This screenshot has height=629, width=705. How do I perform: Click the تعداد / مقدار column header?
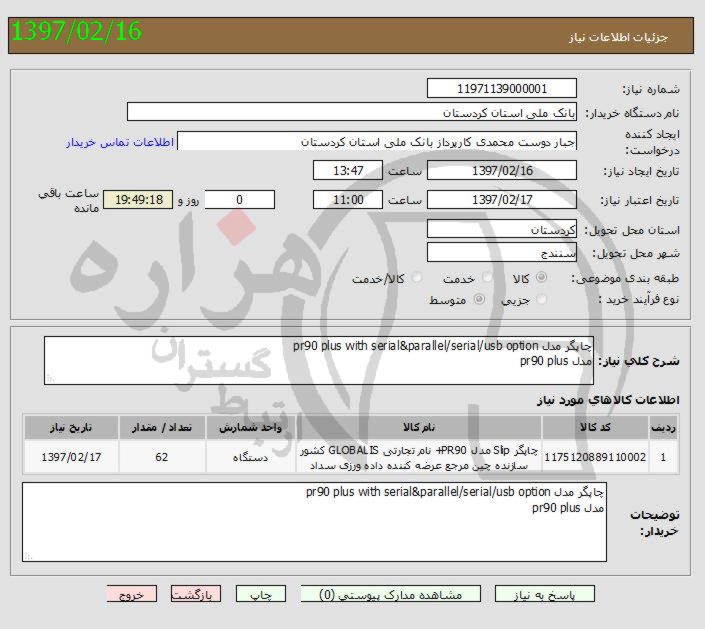[162, 427]
